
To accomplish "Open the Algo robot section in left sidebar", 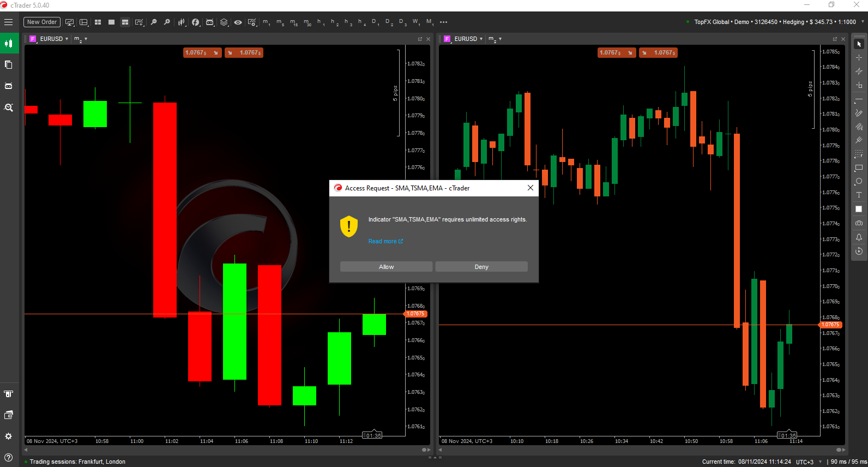I will (9, 86).
